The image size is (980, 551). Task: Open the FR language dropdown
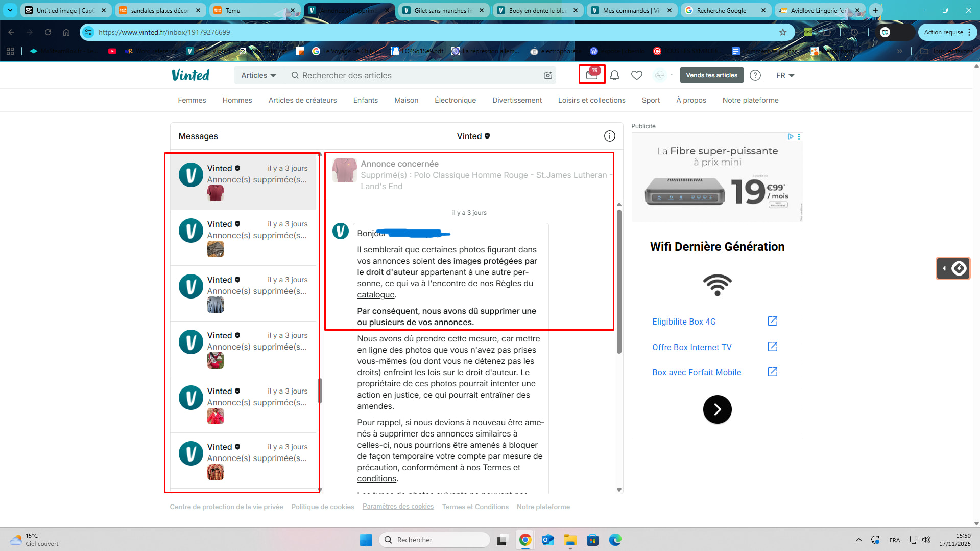[785, 75]
